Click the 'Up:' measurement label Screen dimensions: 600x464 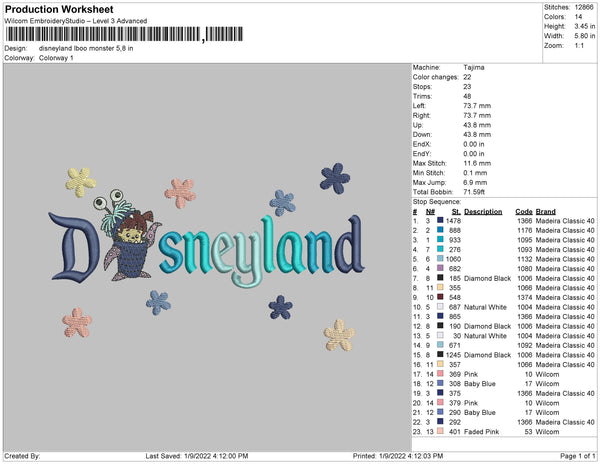(417, 125)
